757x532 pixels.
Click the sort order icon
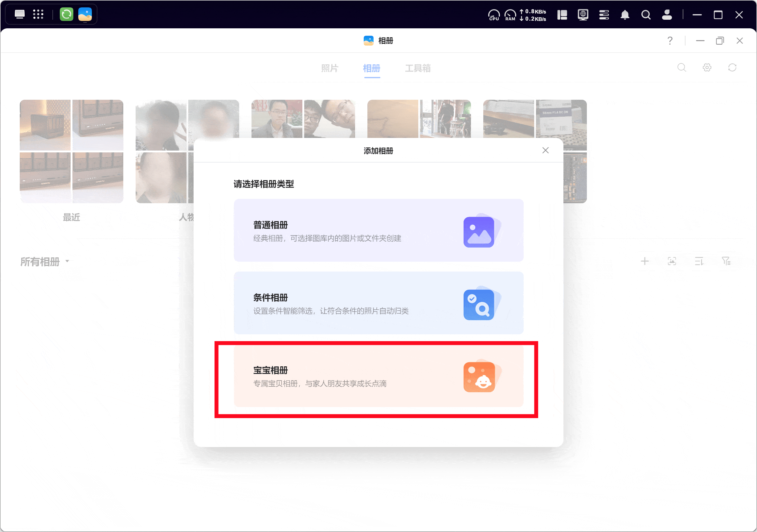[699, 262]
